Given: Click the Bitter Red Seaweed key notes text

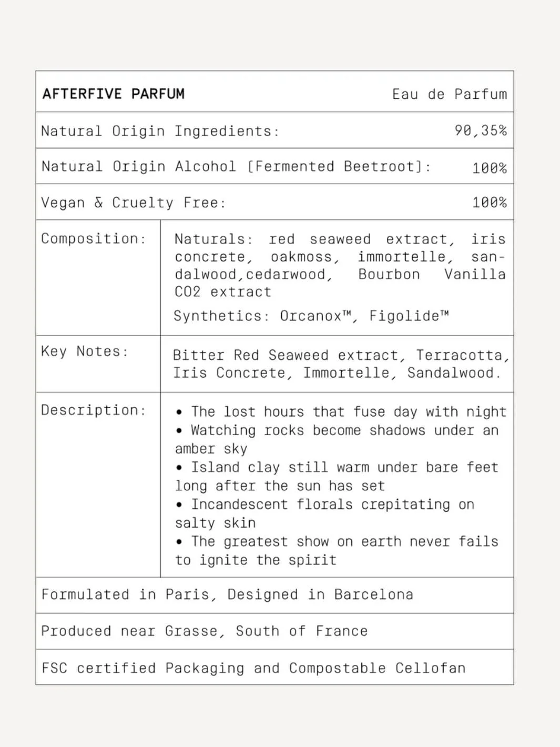Looking at the screenshot, I should click(x=341, y=364).
